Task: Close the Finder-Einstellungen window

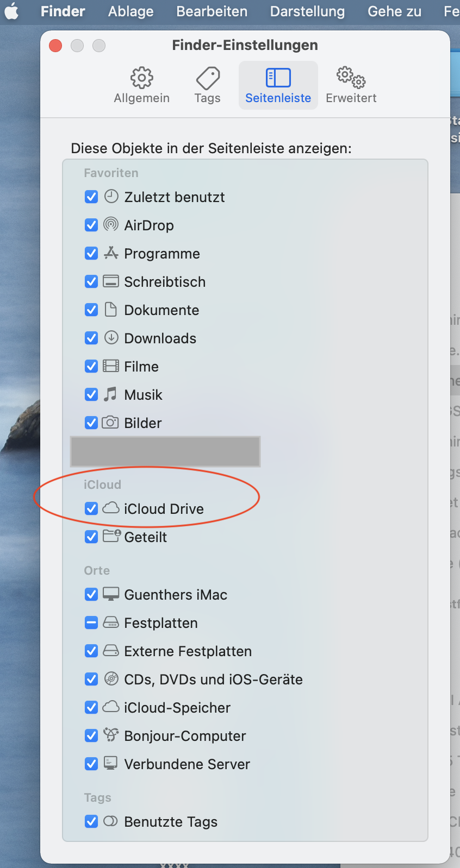Action: [x=55, y=46]
